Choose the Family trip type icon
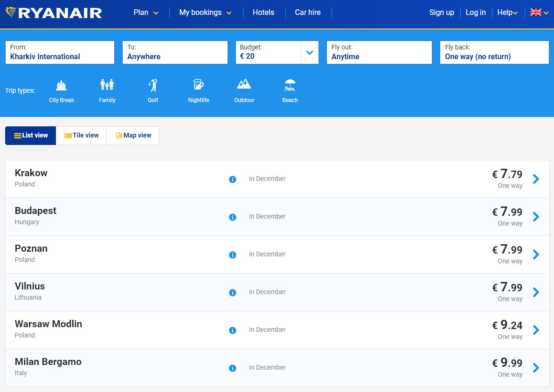Viewport: 554px width, 392px height. point(107,85)
